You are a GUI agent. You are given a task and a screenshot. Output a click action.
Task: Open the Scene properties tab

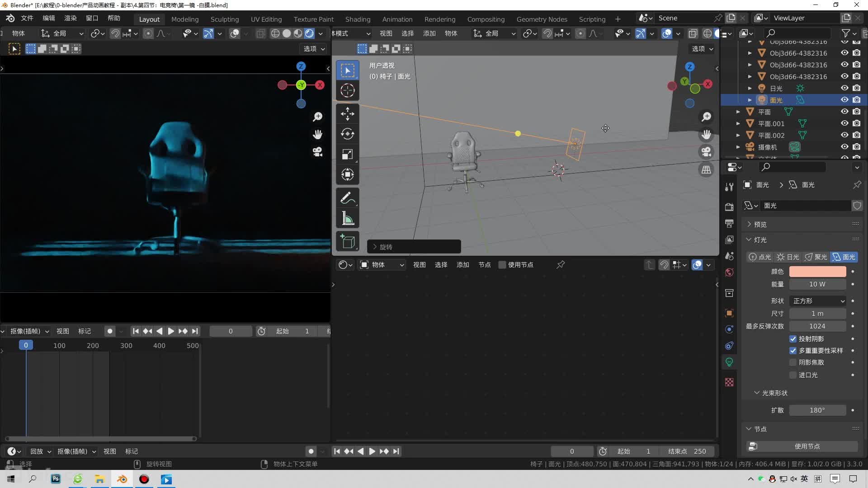[729, 256]
